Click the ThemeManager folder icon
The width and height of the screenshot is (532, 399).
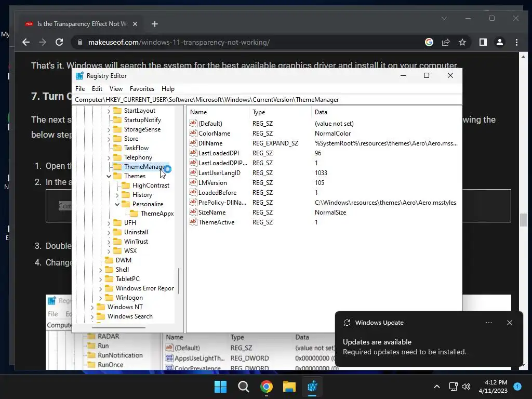[x=117, y=167]
